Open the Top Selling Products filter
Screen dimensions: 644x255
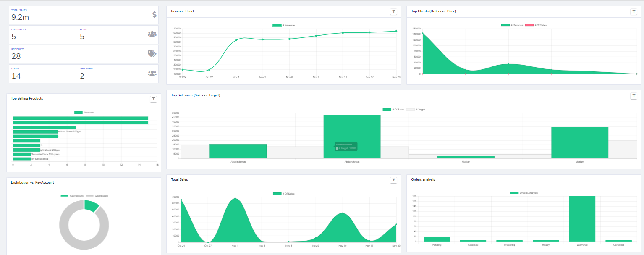click(153, 99)
